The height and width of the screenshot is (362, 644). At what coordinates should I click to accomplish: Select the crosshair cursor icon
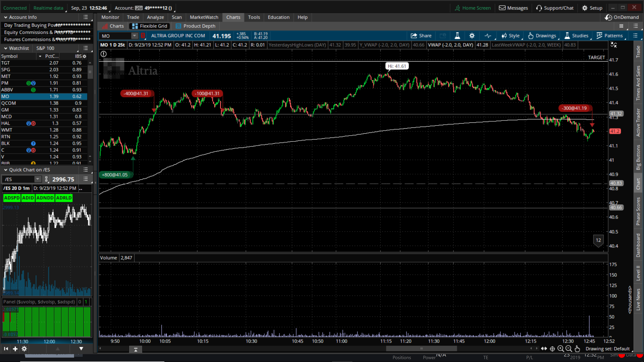(x=552, y=349)
